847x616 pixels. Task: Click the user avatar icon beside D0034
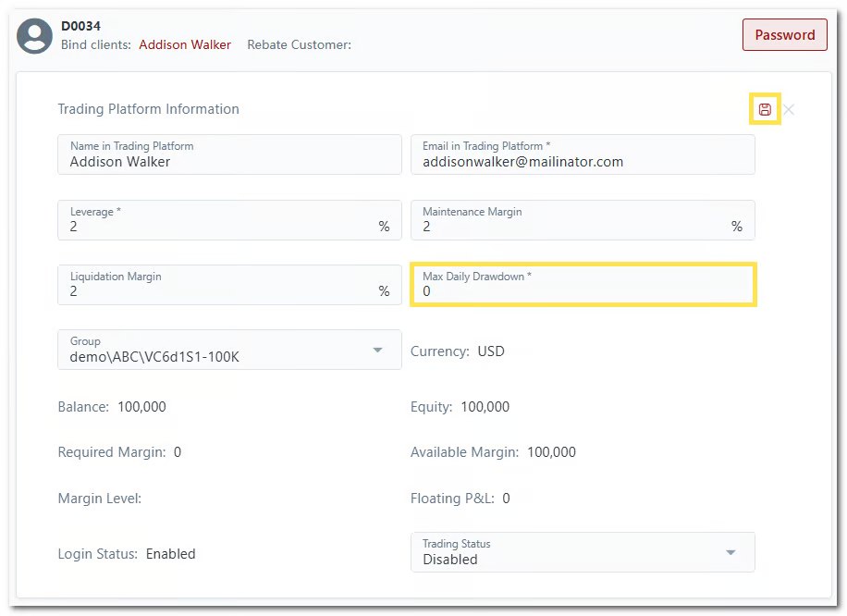tap(36, 35)
